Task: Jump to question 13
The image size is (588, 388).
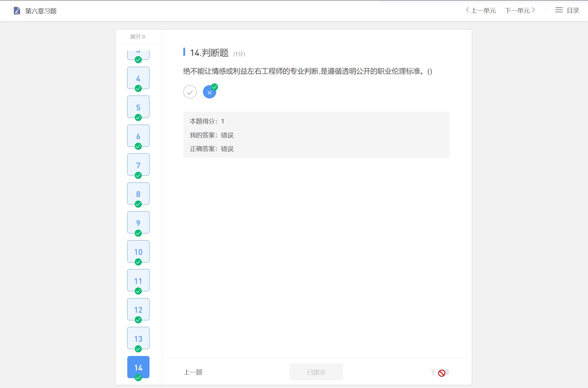Action: tap(138, 338)
